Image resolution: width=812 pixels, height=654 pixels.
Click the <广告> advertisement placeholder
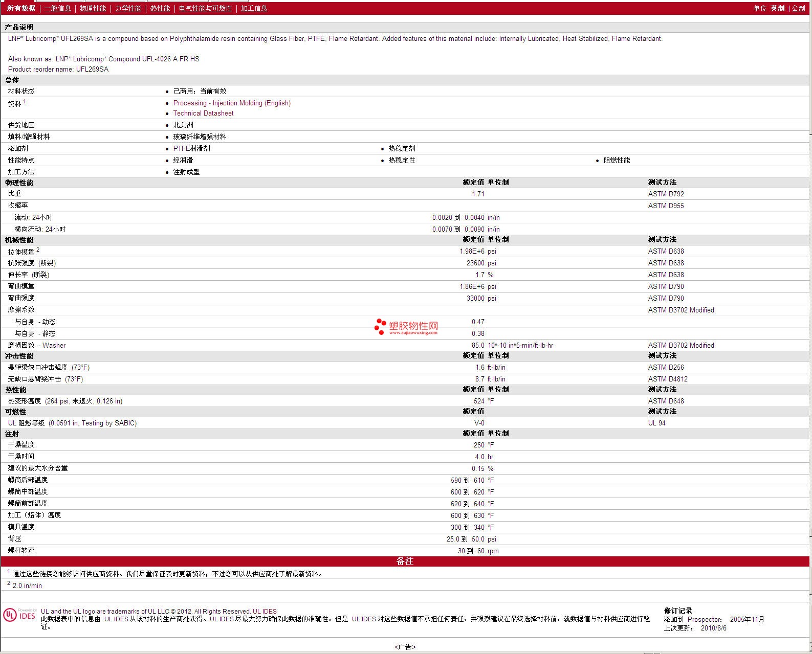point(405,647)
